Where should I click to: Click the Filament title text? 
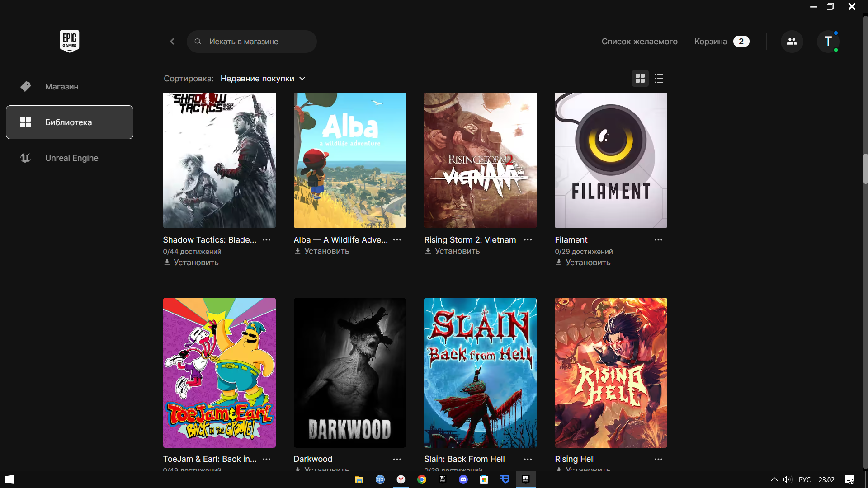pyautogui.click(x=571, y=240)
